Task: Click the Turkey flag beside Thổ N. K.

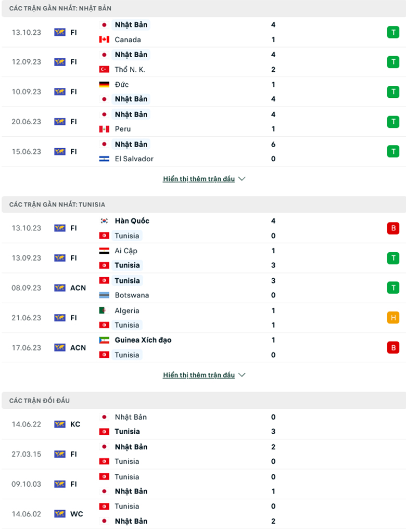Action: pyautogui.click(x=104, y=69)
